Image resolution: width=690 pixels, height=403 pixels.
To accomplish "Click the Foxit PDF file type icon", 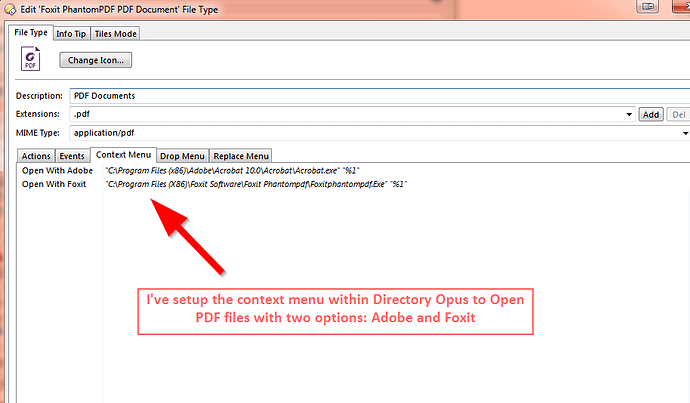I will [x=30, y=59].
